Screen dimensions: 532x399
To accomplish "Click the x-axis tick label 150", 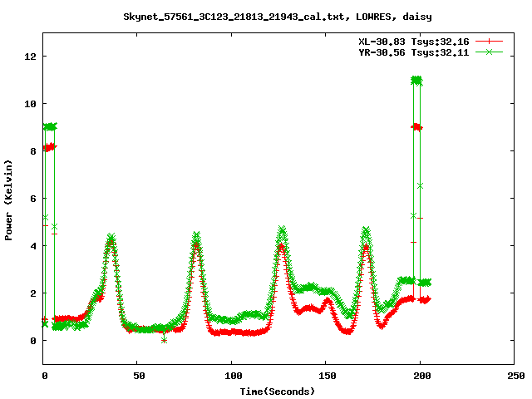I will [328, 376].
